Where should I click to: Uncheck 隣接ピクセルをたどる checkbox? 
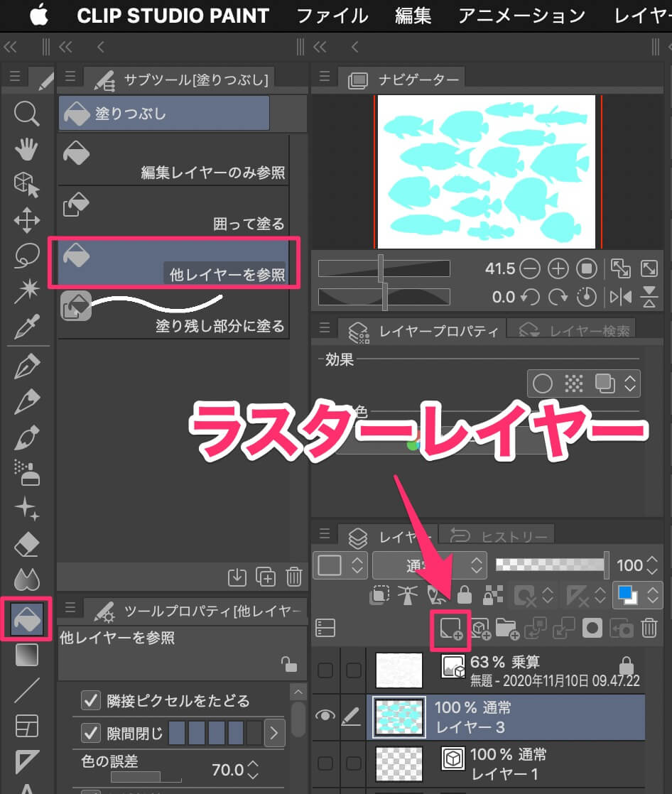91,701
